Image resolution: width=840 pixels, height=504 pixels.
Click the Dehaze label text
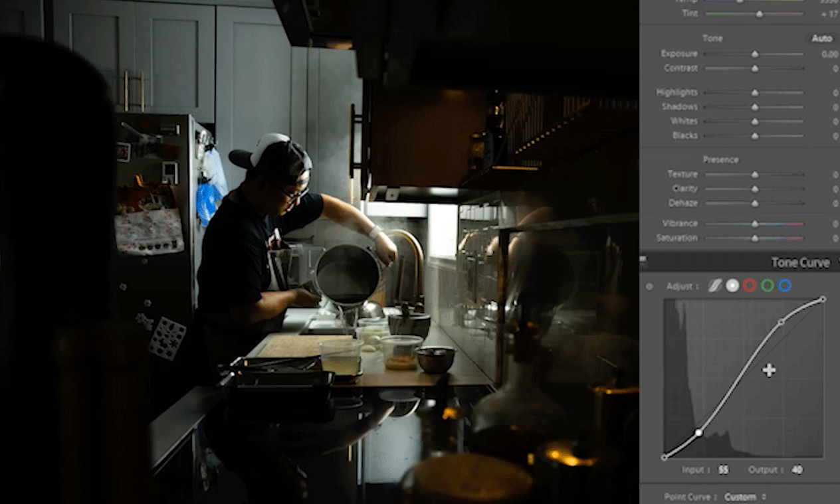tap(682, 203)
